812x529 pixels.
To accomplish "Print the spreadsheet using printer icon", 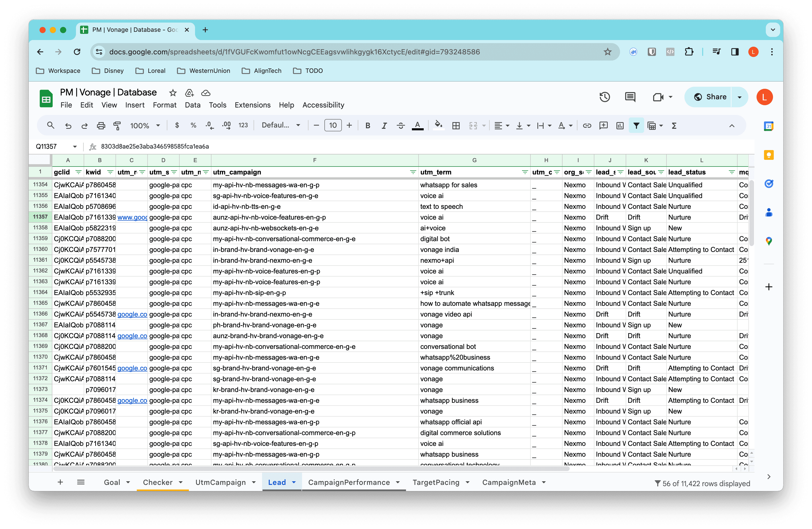I will [x=101, y=125].
